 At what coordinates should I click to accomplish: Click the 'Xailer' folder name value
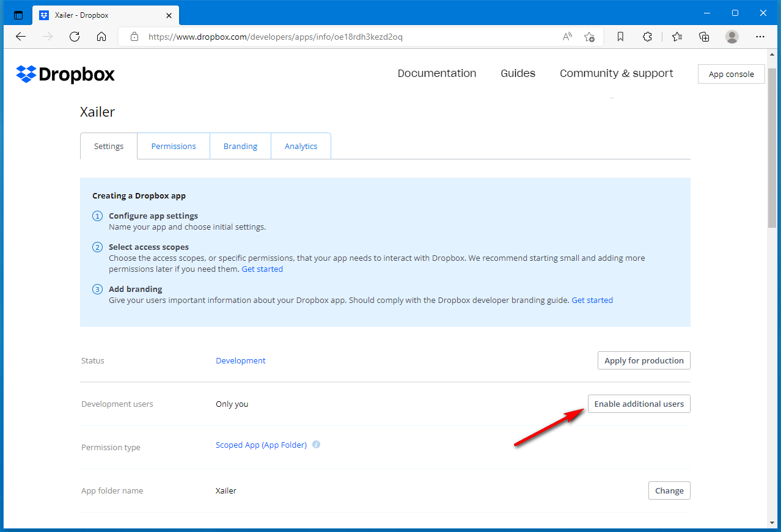[226, 490]
